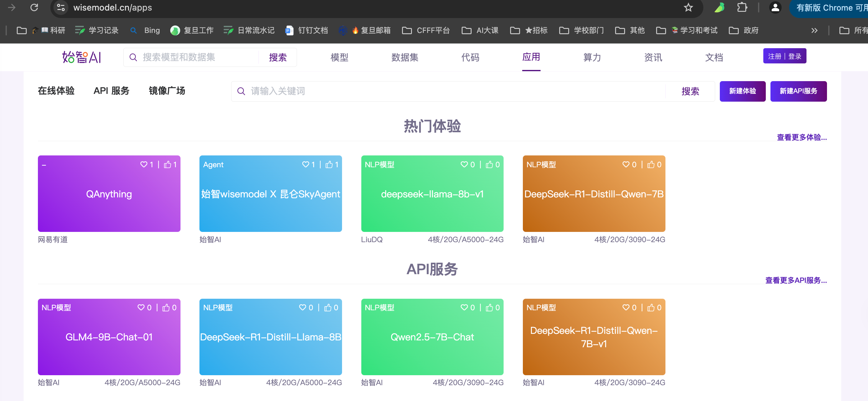The height and width of the screenshot is (401, 868).
Task: Reload the page with refresh icon
Action: [x=34, y=7]
